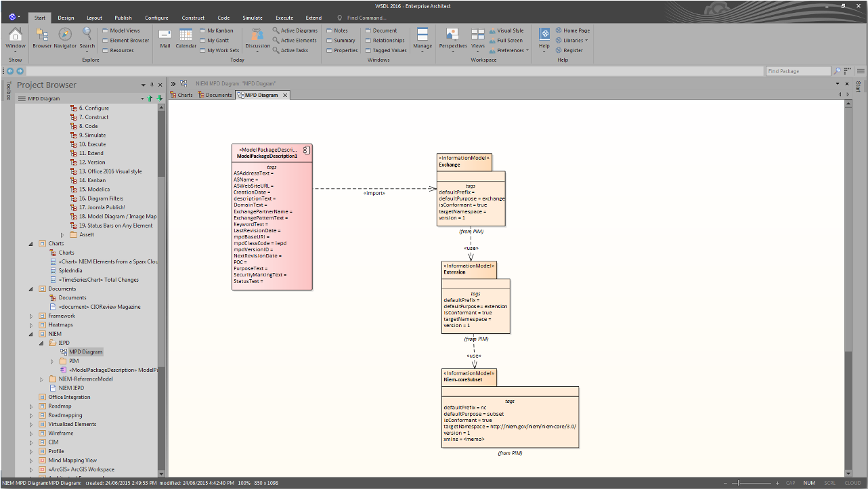Close the MPD Diagram tab
Viewport: 868px width, 489px height.
tap(285, 95)
